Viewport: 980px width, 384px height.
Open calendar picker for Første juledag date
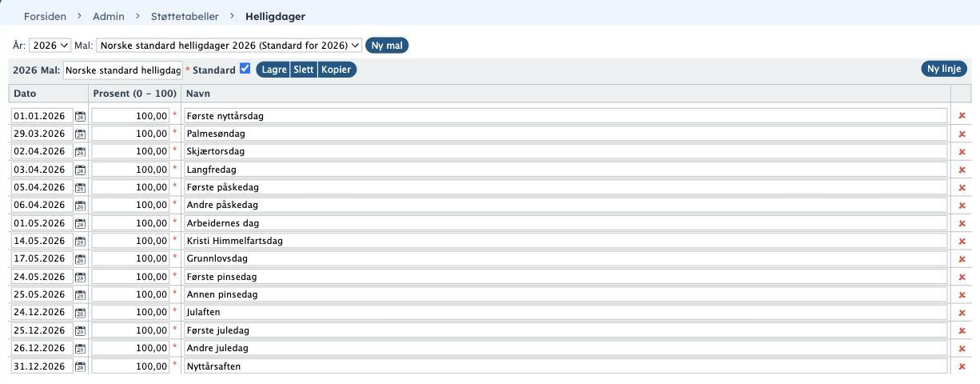(80, 330)
